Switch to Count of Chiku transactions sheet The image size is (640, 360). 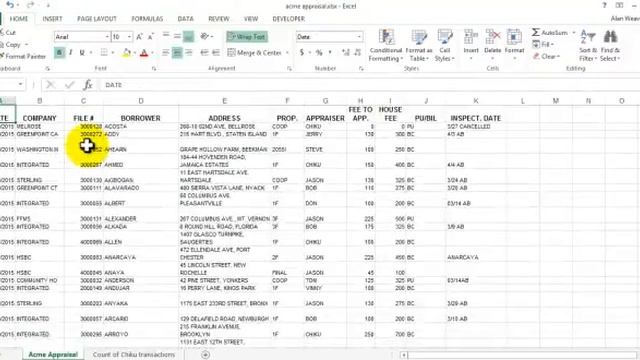[x=133, y=355]
